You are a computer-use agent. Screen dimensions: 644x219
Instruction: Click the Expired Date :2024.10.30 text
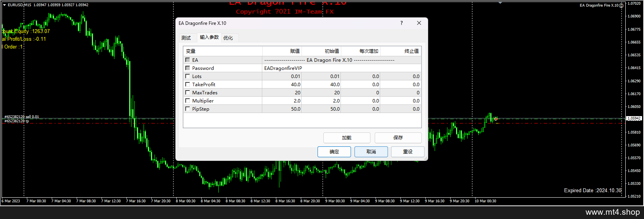click(593, 190)
